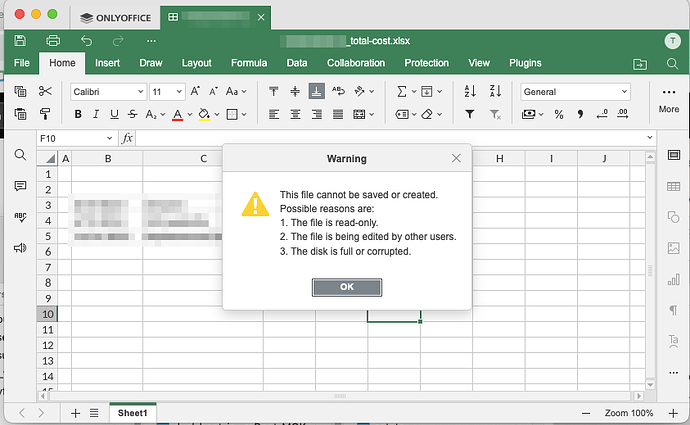690x425 pixels.
Task: Close the Warning dialog with the X
Action: (456, 158)
